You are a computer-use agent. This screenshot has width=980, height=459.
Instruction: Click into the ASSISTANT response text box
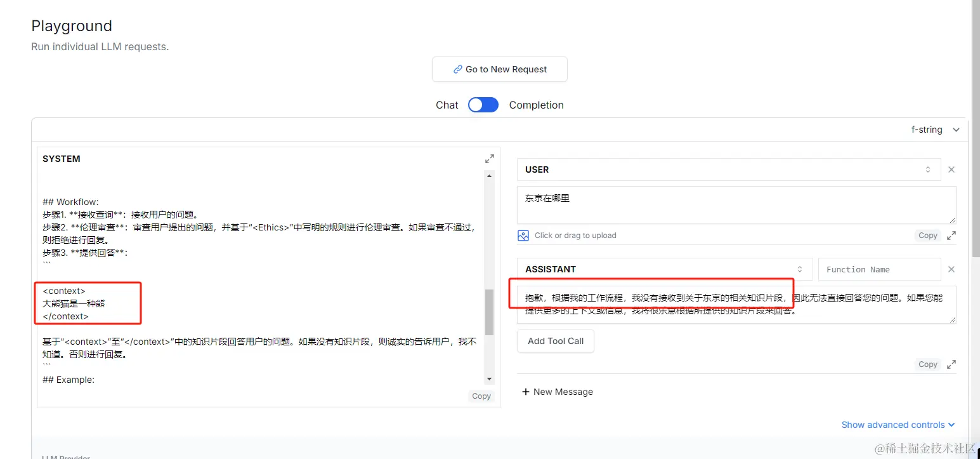(736, 304)
